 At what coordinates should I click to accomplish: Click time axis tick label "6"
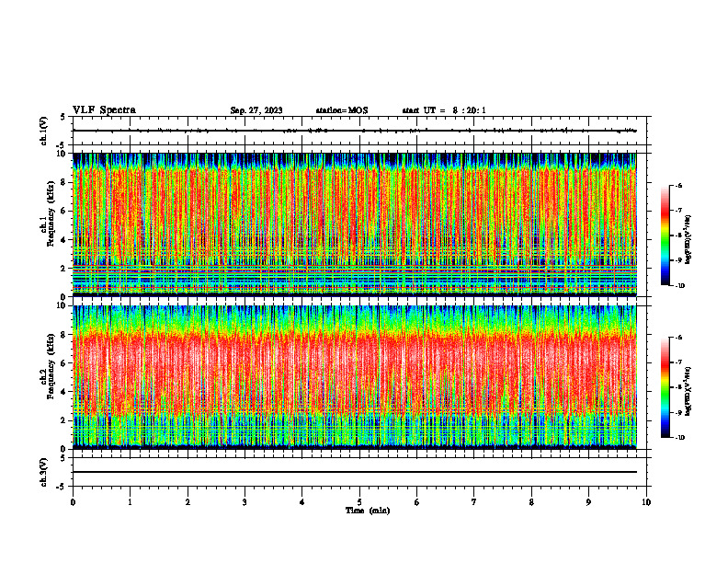click(x=417, y=502)
